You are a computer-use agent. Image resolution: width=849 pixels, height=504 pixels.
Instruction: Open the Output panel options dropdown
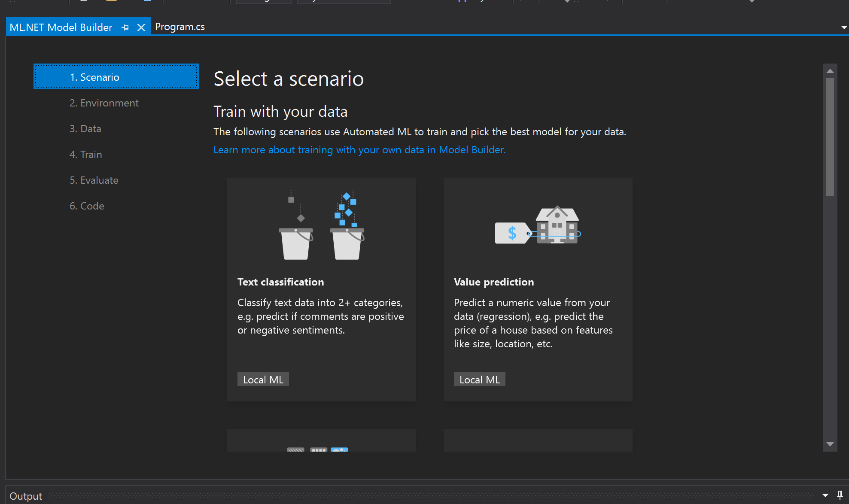coord(825,495)
